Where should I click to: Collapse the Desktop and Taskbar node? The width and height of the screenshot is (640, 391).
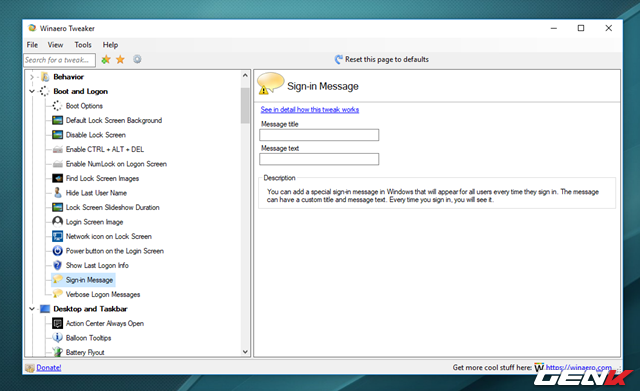(x=32, y=309)
